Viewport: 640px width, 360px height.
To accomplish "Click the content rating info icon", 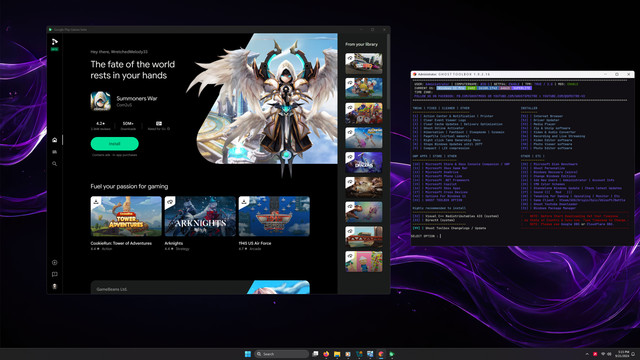I will click(169, 129).
